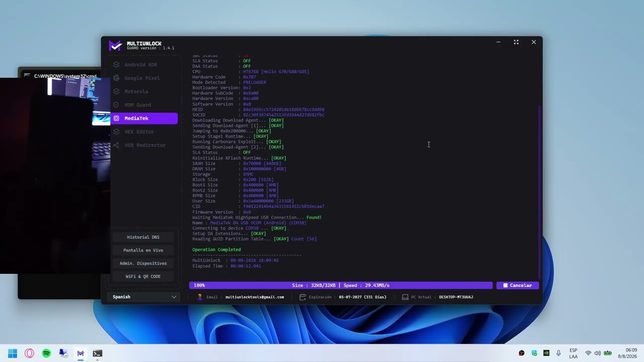Open the USB Redirector section
Screen dimensions: 644x362
click(x=144, y=145)
